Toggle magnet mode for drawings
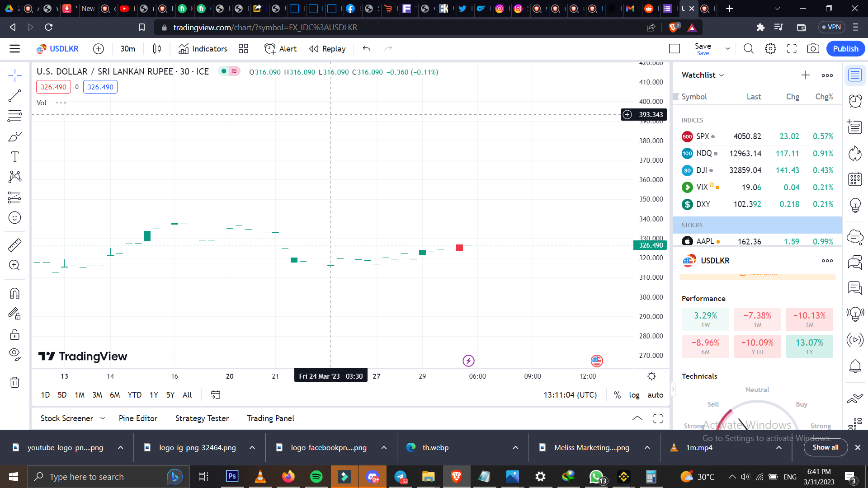The image size is (868, 488). pos(14,294)
